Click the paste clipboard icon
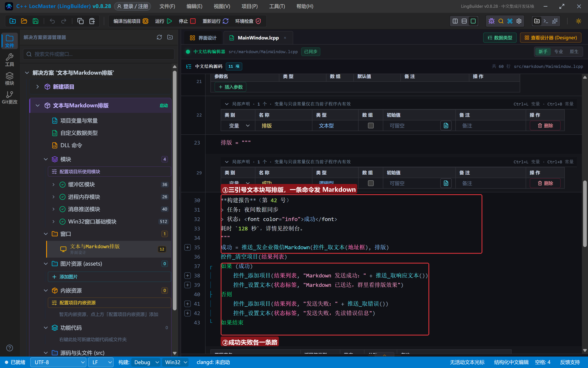 [x=92, y=21]
